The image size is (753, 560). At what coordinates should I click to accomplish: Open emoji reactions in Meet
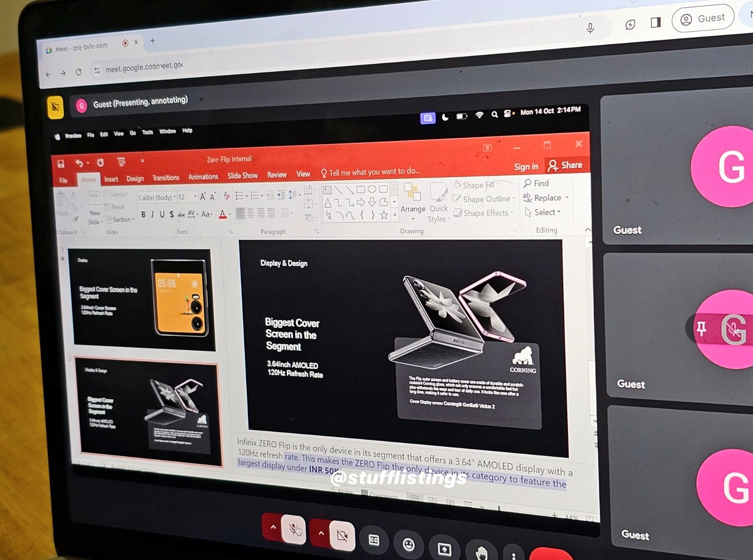(x=409, y=545)
